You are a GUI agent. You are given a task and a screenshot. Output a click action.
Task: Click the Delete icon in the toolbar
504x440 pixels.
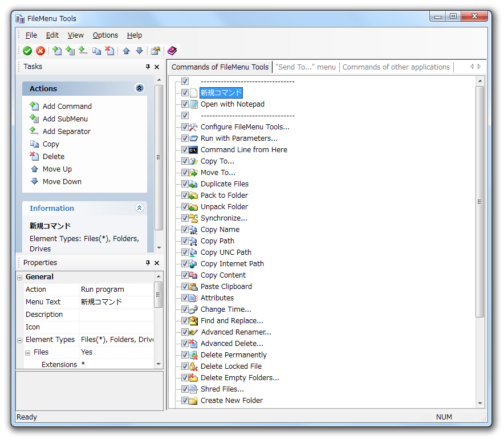pos(109,51)
